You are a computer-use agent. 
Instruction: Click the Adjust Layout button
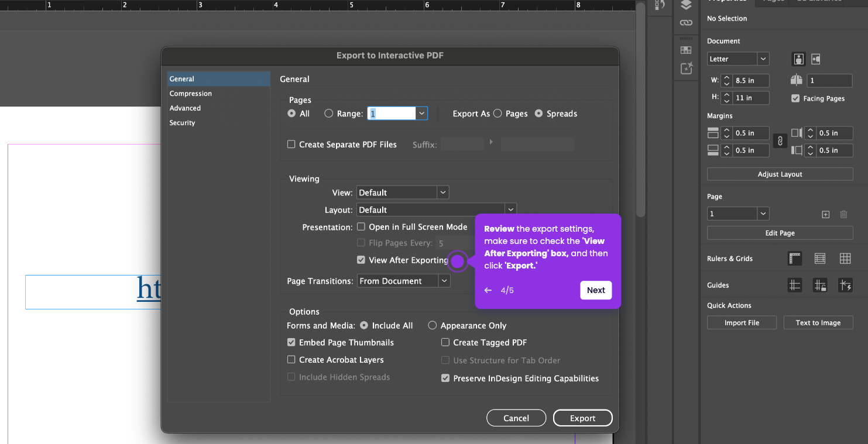click(780, 174)
